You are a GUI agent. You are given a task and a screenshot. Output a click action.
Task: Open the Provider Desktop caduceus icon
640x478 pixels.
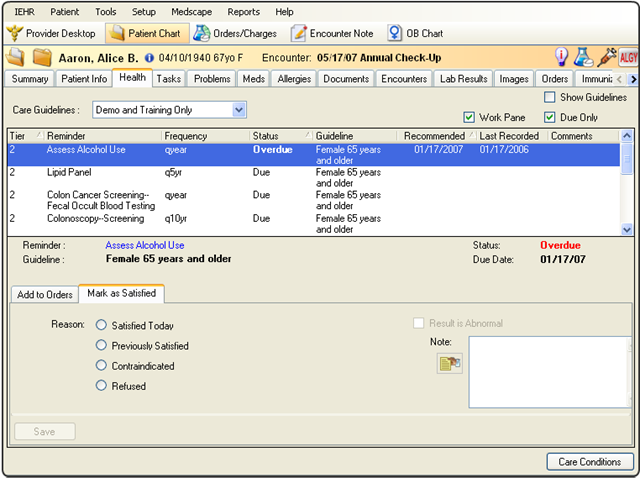click(x=15, y=33)
